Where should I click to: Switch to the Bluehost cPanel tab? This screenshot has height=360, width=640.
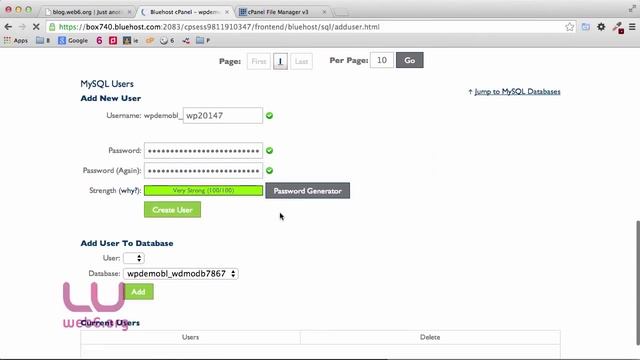click(184, 12)
